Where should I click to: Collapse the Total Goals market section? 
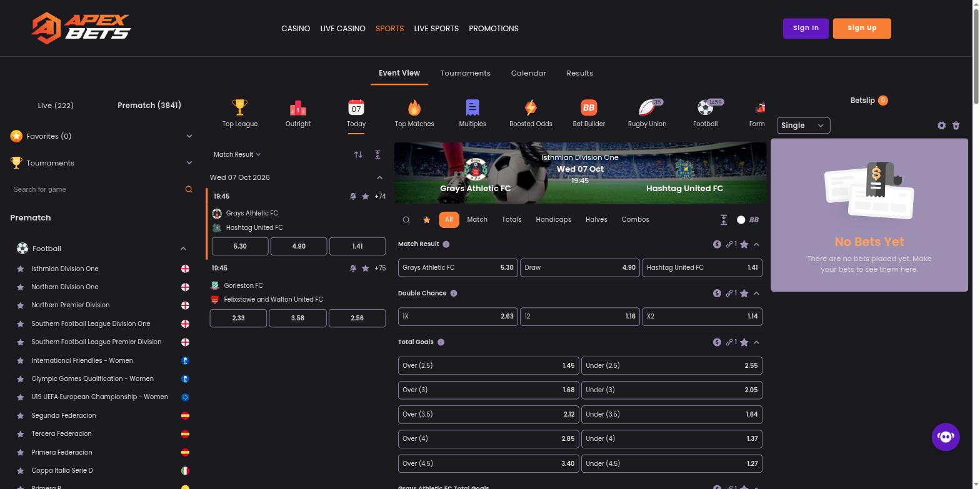pos(756,342)
